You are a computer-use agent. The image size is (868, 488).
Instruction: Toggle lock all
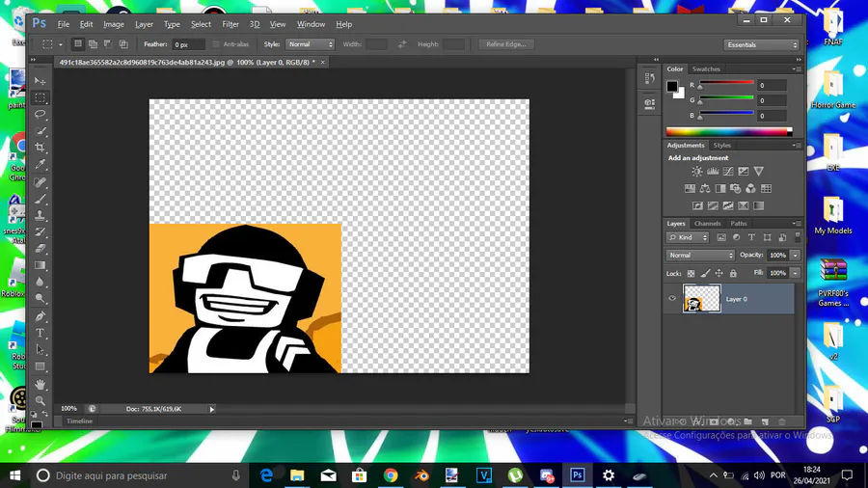pyautogui.click(x=733, y=273)
